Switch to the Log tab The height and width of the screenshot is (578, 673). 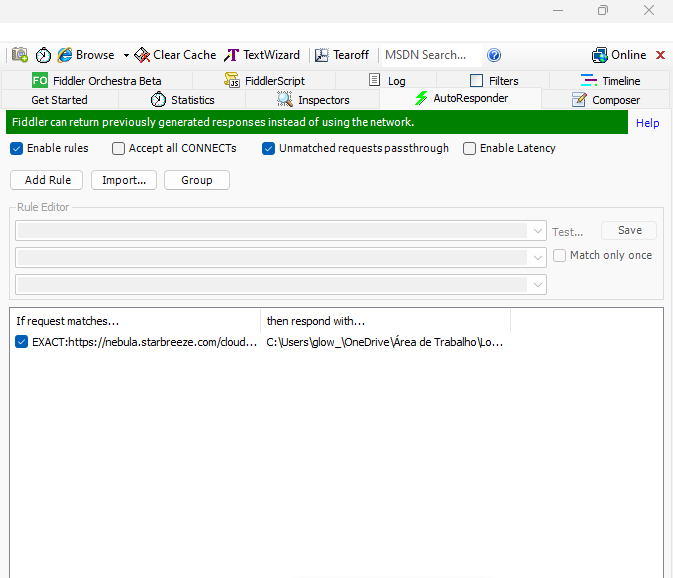tap(387, 81)
